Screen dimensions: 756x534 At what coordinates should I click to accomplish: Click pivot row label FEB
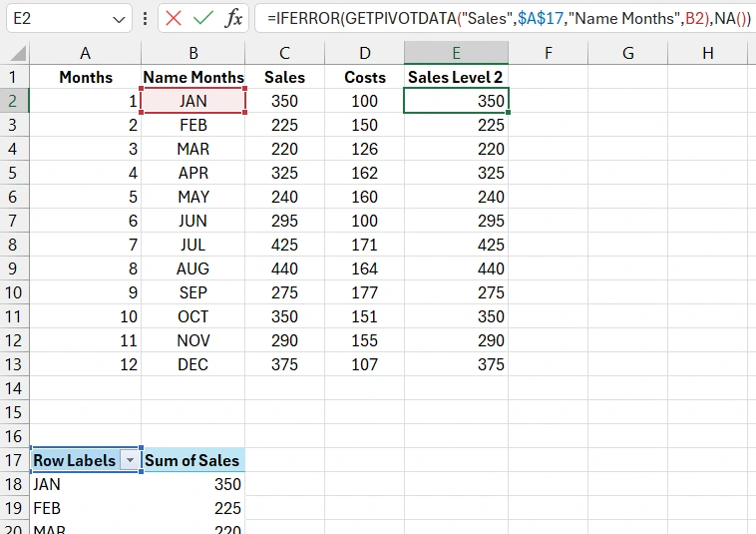[47, 508]
